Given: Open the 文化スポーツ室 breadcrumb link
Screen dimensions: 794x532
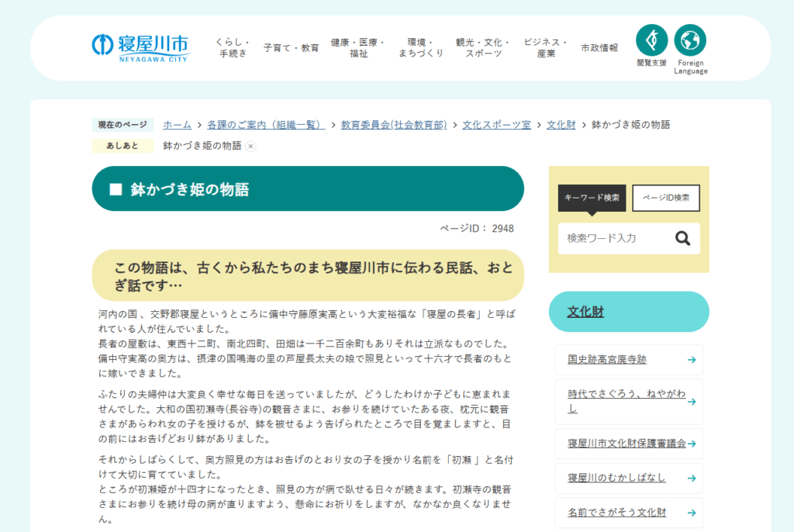Looking at the screenshot, I should pos(496,125).
